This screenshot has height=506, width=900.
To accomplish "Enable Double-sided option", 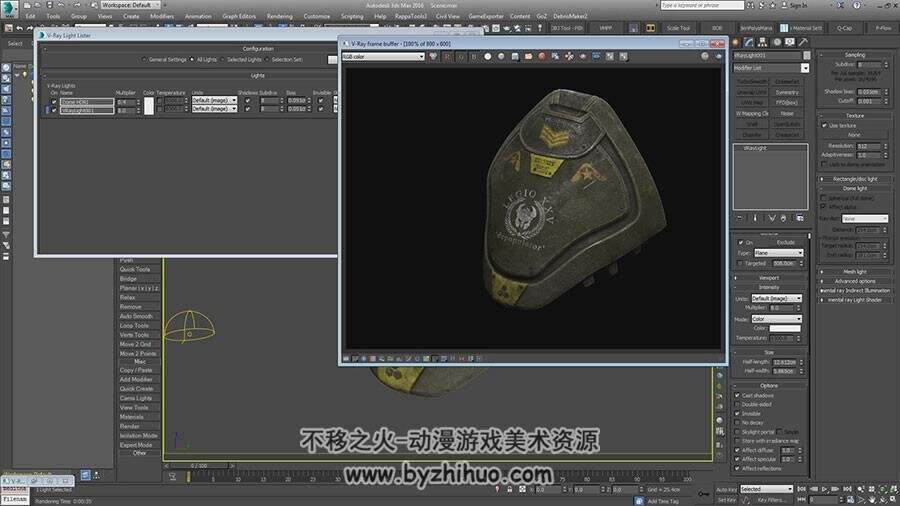I will tap(738, 404).
